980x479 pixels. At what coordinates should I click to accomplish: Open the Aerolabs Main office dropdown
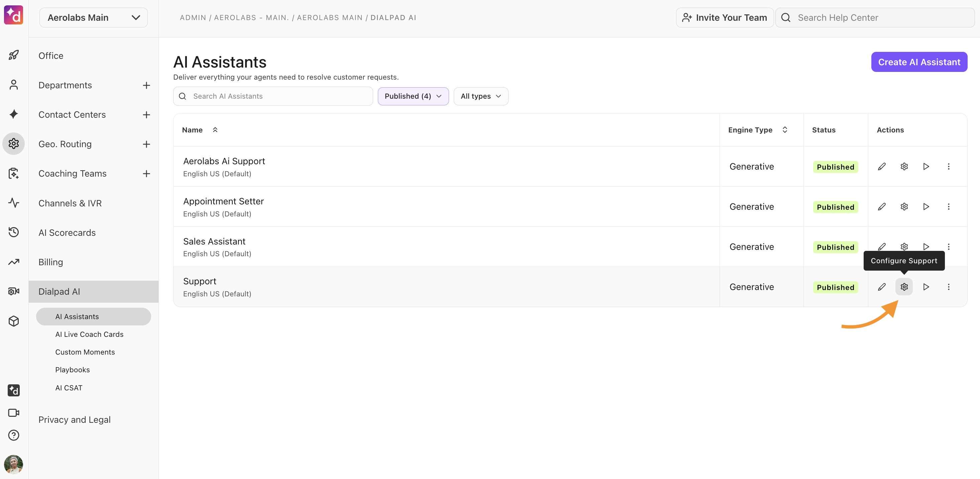[94, 17]
